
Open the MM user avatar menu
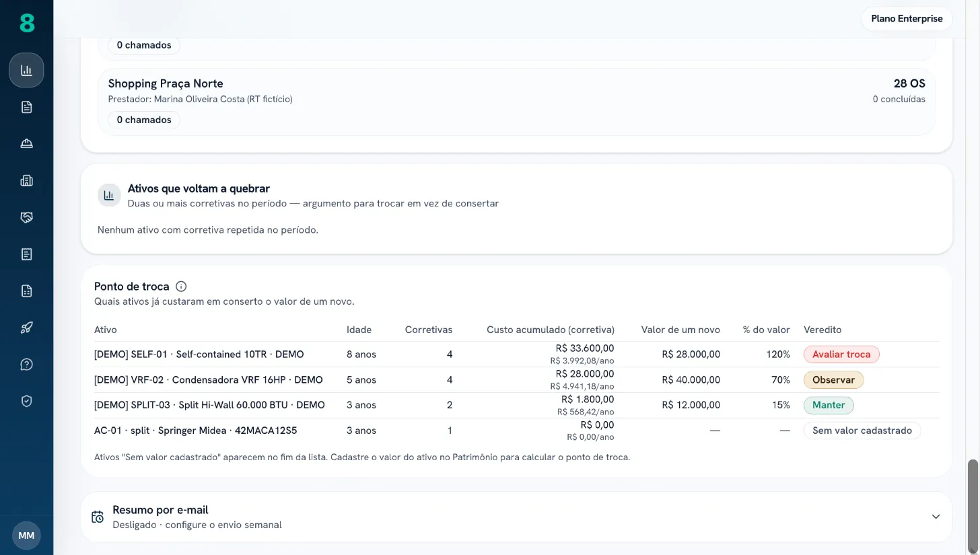[26, 535]
